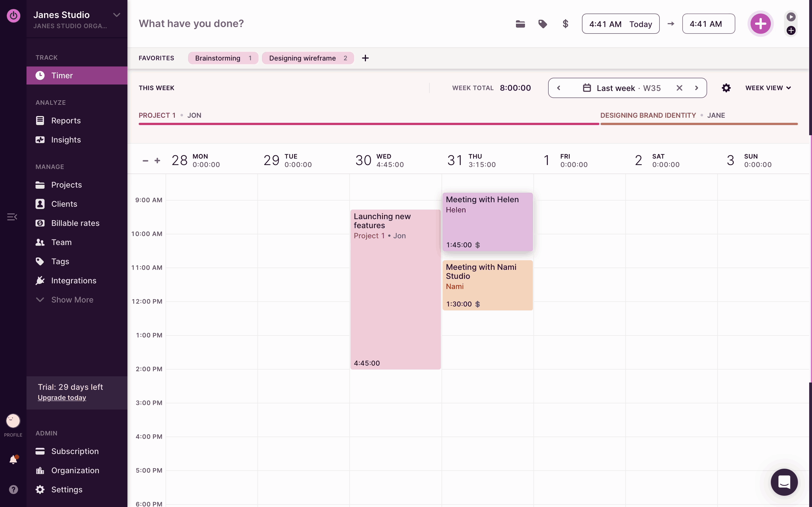Collapse the sidebar navigation

(12, 217)
